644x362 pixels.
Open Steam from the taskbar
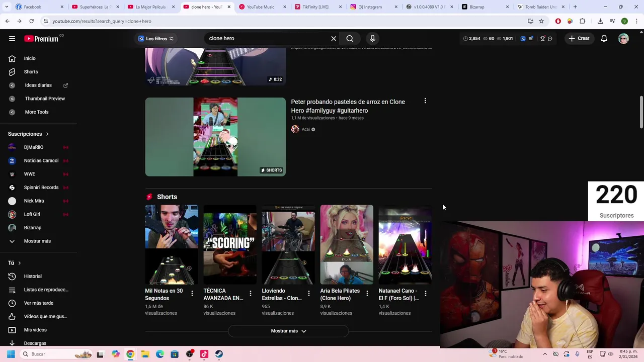pyautogui.click(x=219, y=354)
